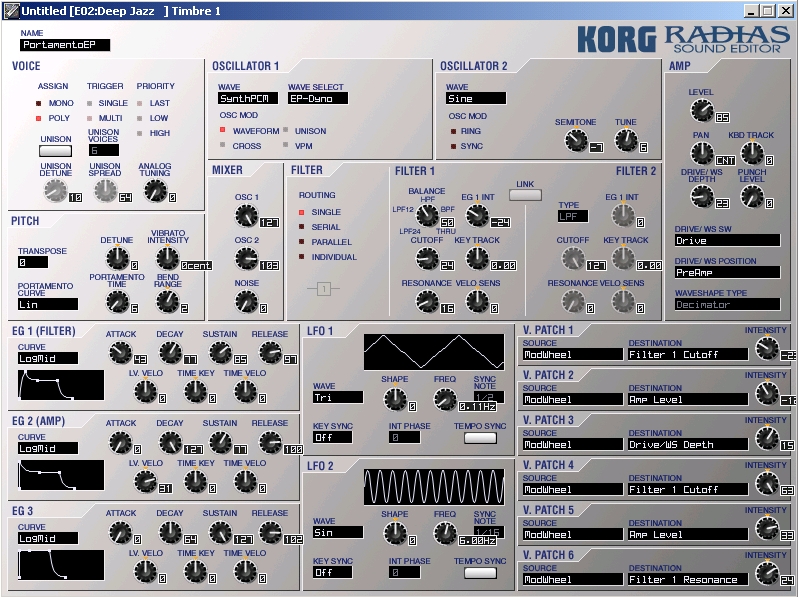Screen dimensions: 798x597
Task: Click DRIVE/WS DEPTH knob
Action: [x=702, y=196]
